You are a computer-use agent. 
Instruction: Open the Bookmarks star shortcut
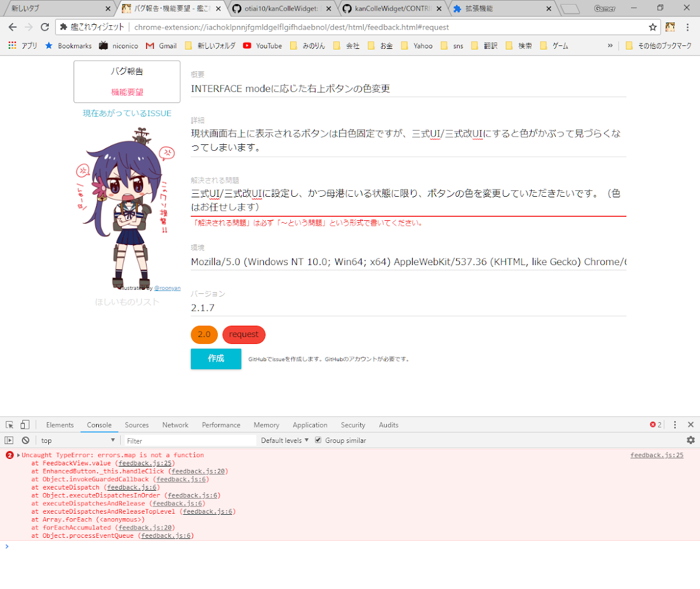coord(68,45)
